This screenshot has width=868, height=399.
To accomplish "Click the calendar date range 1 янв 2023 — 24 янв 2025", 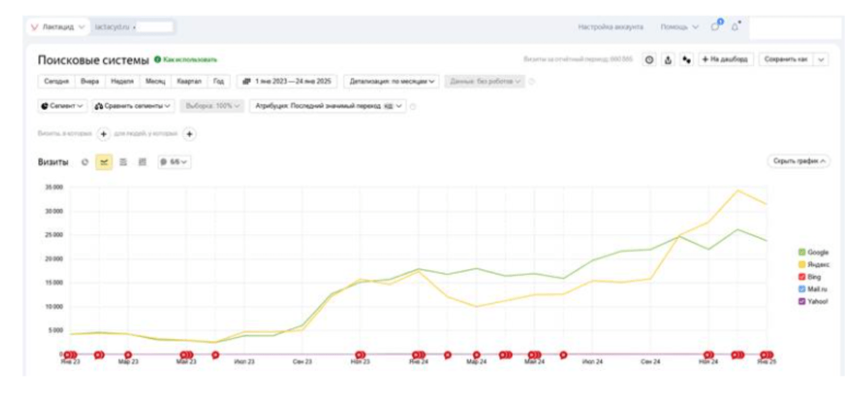I will point(286,81).
